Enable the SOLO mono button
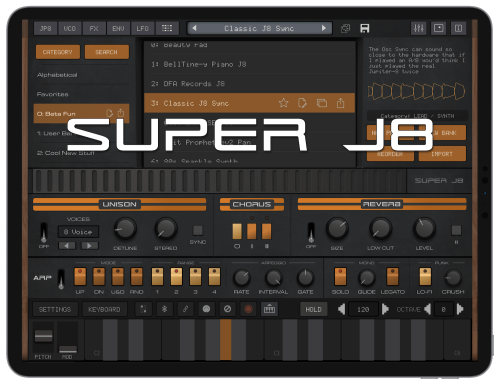The image size is (500, 385). click(340, 276)
